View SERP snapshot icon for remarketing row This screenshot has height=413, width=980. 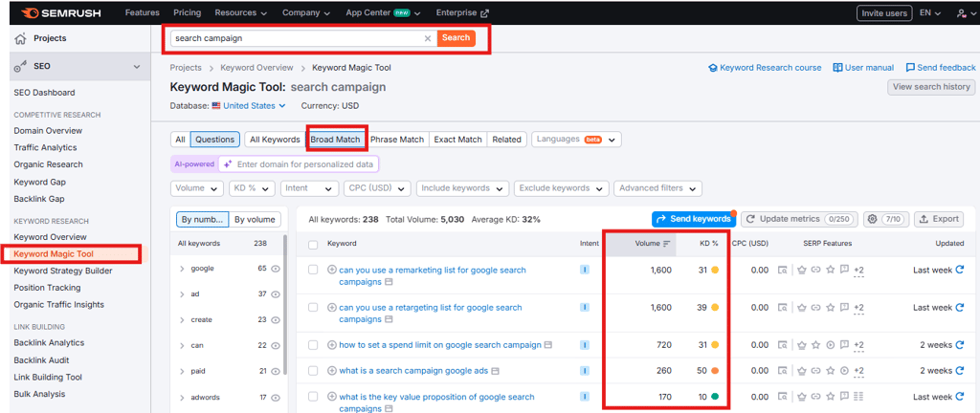pyautogui.click(x=782, y=271)
